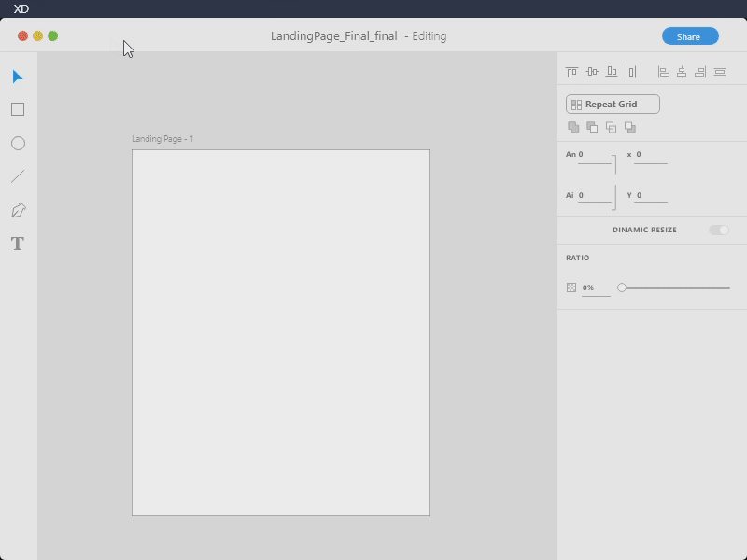The width and height of the screenshot is (747, 560).
Task: Switch to the Text tool
Action: [x=17, y=243]
